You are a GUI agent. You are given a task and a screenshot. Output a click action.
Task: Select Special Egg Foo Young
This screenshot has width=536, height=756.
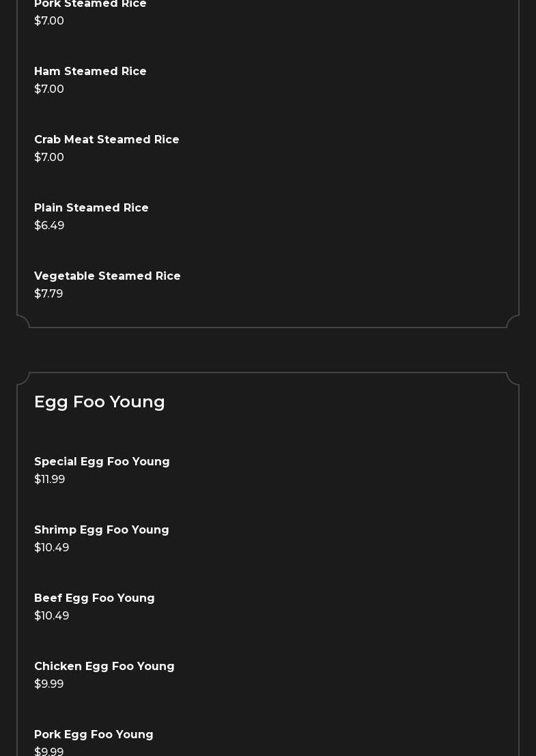click(x=102, y=462)
